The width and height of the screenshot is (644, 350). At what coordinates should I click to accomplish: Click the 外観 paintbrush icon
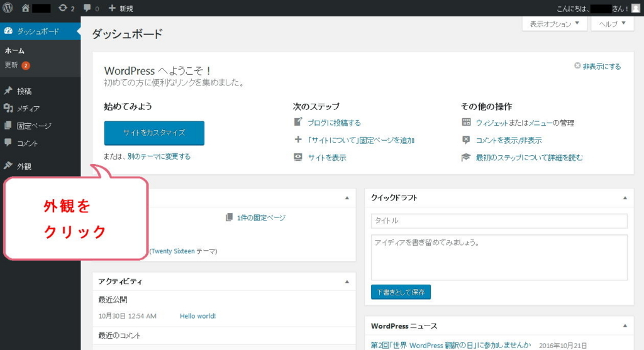pos(8,165)
